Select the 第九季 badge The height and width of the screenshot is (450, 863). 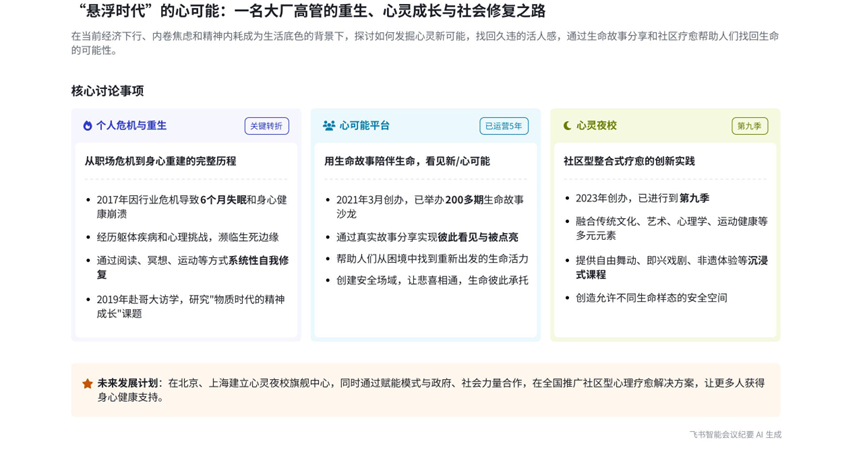click(x=749, y=126)
